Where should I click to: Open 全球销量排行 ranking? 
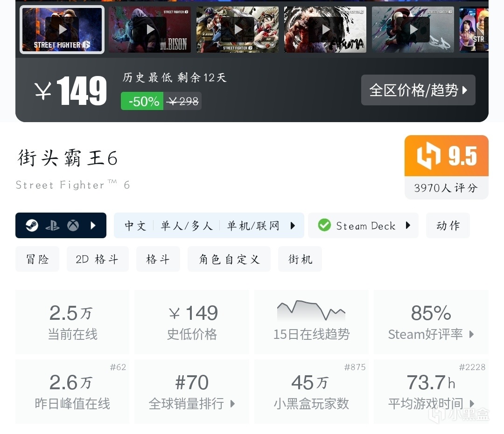click(192, 391)
